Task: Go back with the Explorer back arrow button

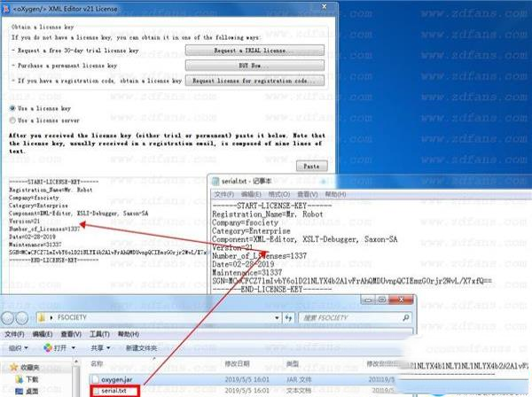Action: (x=8, y=318)
